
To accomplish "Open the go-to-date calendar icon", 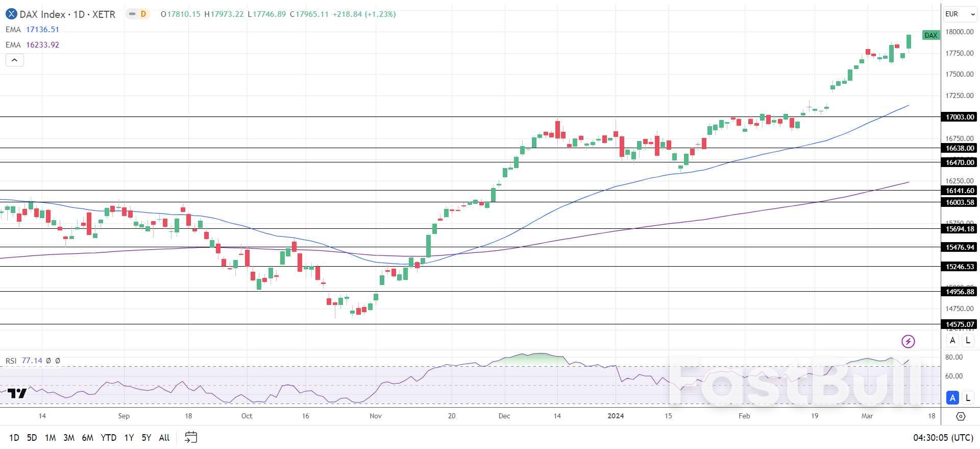I will (191, 437).
